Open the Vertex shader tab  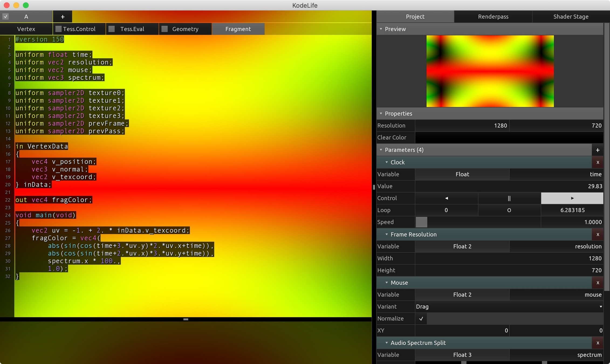coord(26,29)
